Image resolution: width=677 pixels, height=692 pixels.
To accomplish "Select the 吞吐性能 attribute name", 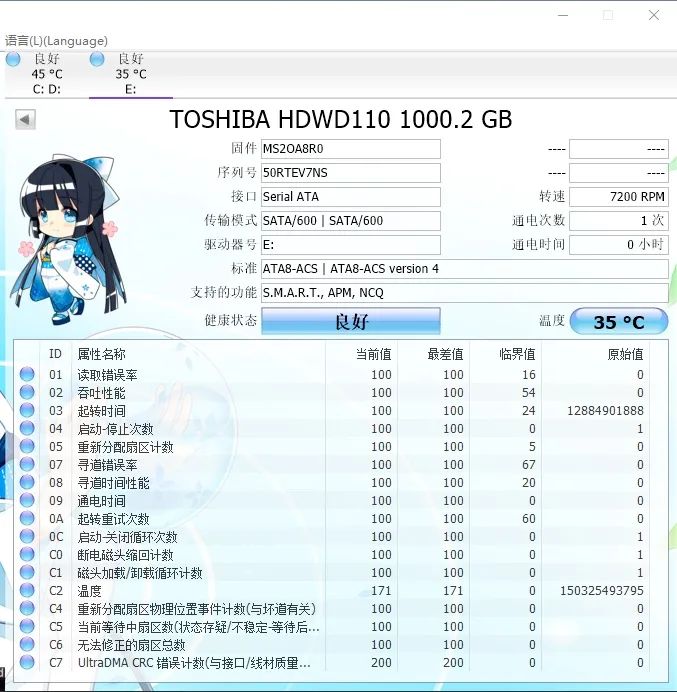I will 102,393.
